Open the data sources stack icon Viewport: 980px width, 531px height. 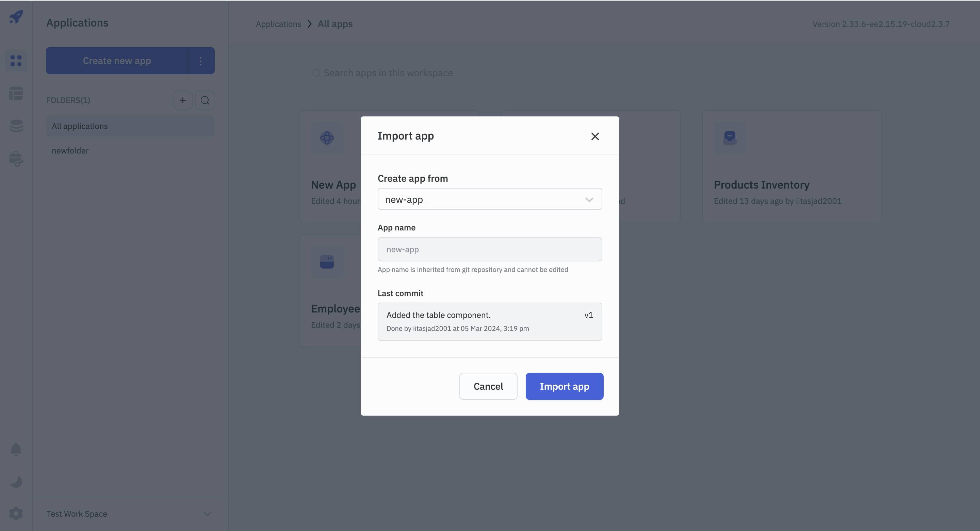(16, 126)
